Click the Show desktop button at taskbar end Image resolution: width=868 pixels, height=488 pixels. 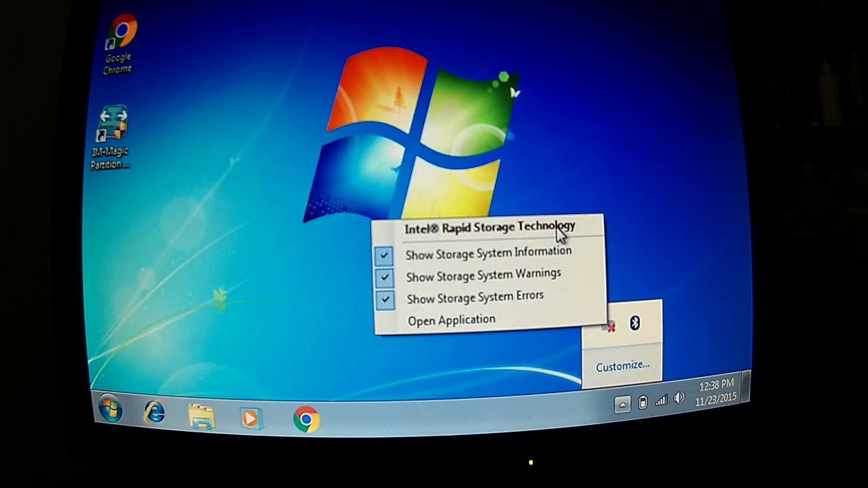[745, 386]
